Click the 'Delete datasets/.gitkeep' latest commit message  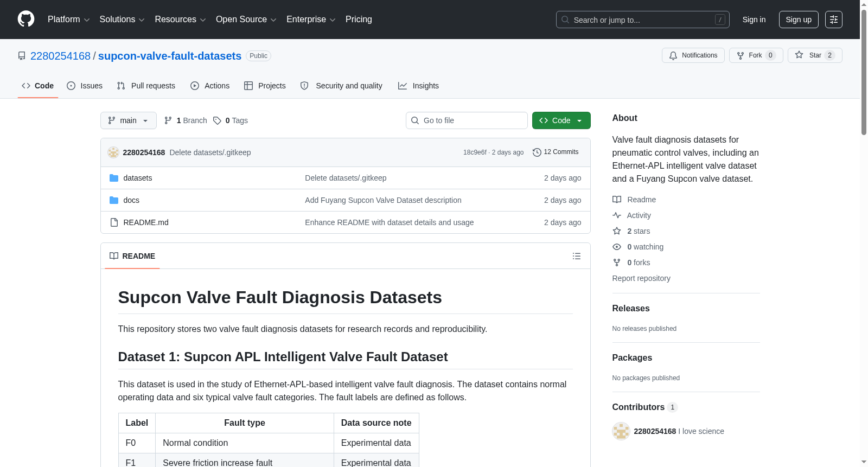pyautogui.click(x=210, y=152)
